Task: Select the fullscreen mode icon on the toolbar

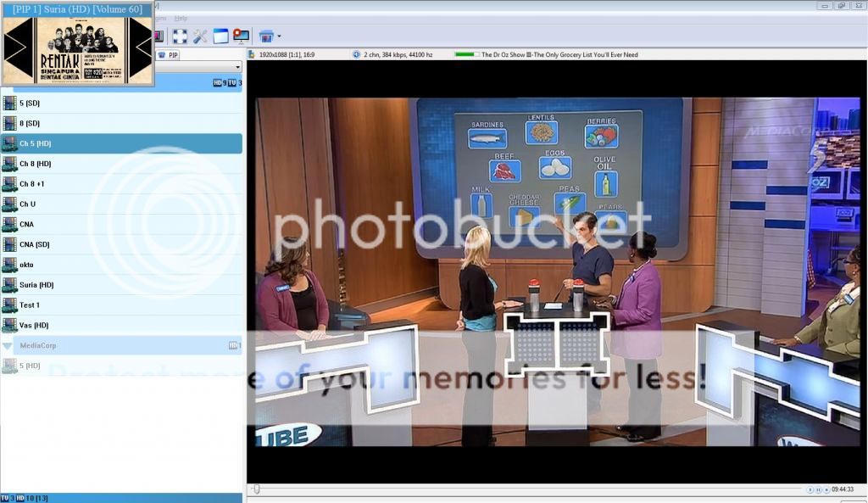Action: click(x=179, y=36)
